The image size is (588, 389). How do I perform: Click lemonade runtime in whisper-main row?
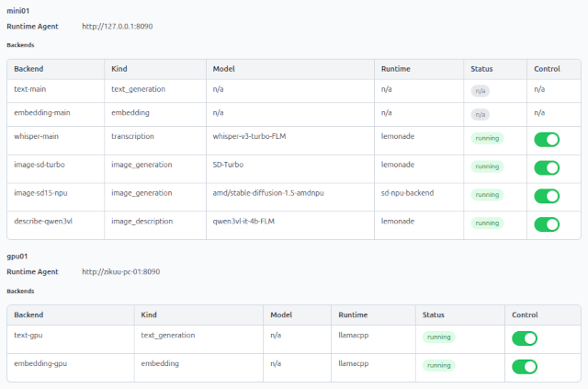[398, 136]
